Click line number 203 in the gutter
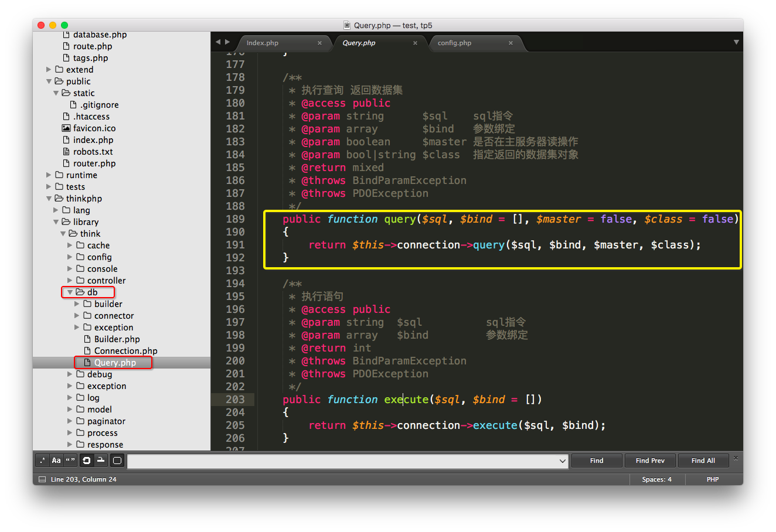Viewport: 776px width, 532px height. click(235, 400)
